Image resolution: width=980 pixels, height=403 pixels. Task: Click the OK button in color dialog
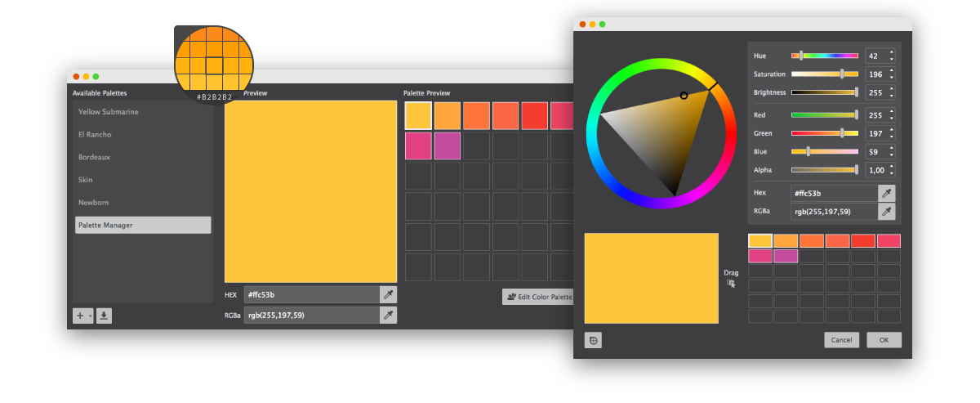(884, 340)
